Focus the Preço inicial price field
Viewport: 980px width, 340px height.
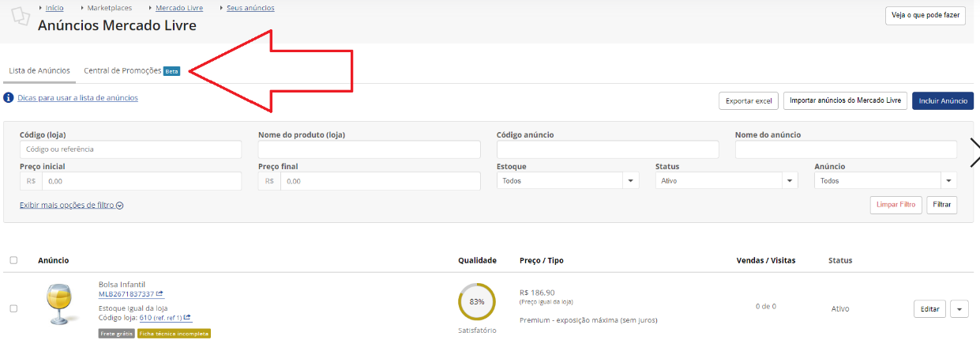tap(141, 181)
